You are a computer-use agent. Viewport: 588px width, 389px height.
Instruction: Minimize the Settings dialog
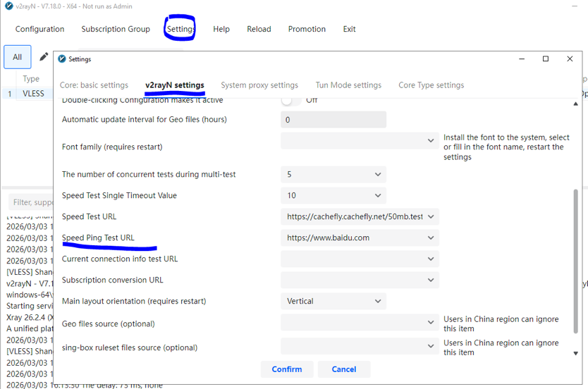[x=520, y=59]
